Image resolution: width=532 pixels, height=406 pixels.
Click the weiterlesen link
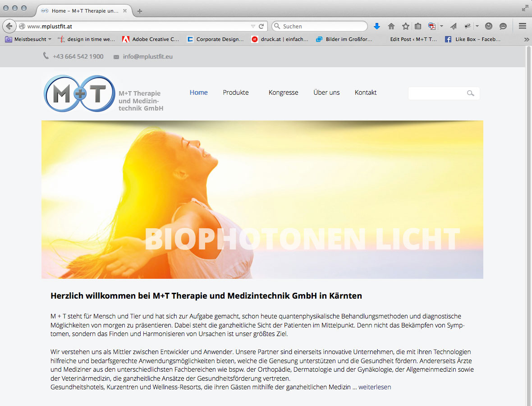[x=375, y=387]
